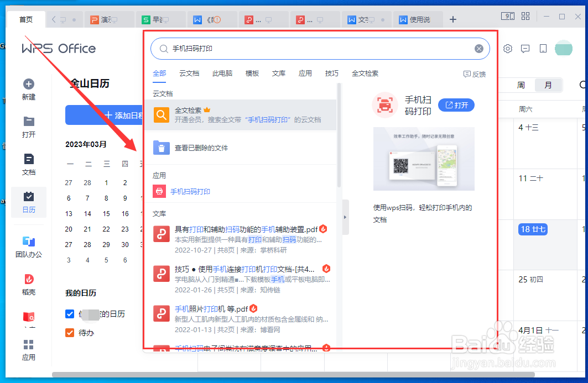Add new tab with plus icon
Screen dimensions: 588x383
[x=453, y=19]
